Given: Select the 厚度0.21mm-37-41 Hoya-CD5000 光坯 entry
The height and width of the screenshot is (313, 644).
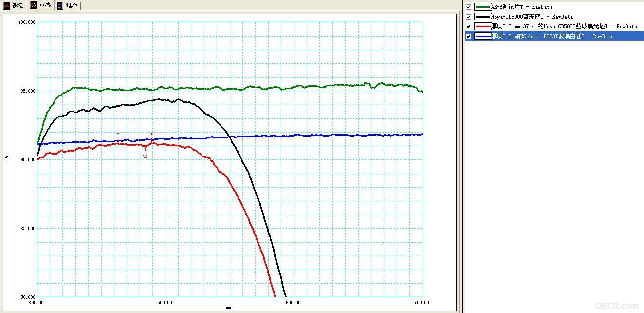Looking at the screenshot, I should pos(564,26).
